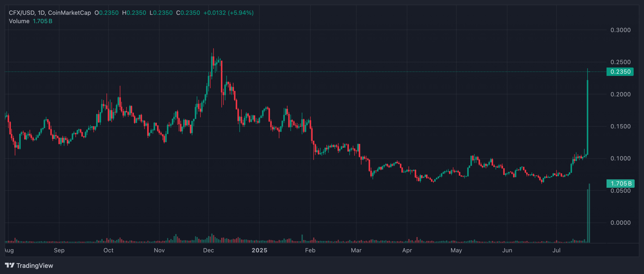Click the Oct label on time axis
Screen dimensions: 644x274
[108, 250]
